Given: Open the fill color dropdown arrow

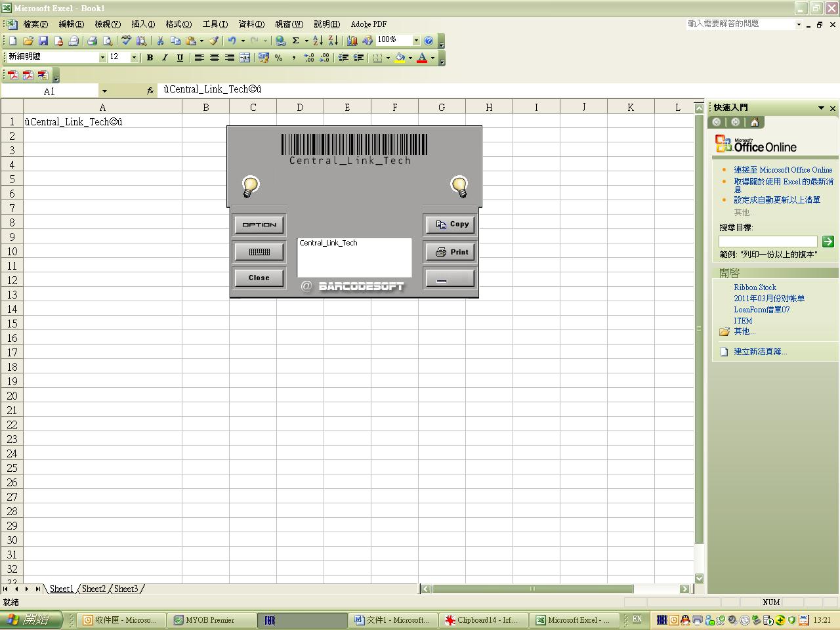Looking at the screenshot, I should 410,58.
